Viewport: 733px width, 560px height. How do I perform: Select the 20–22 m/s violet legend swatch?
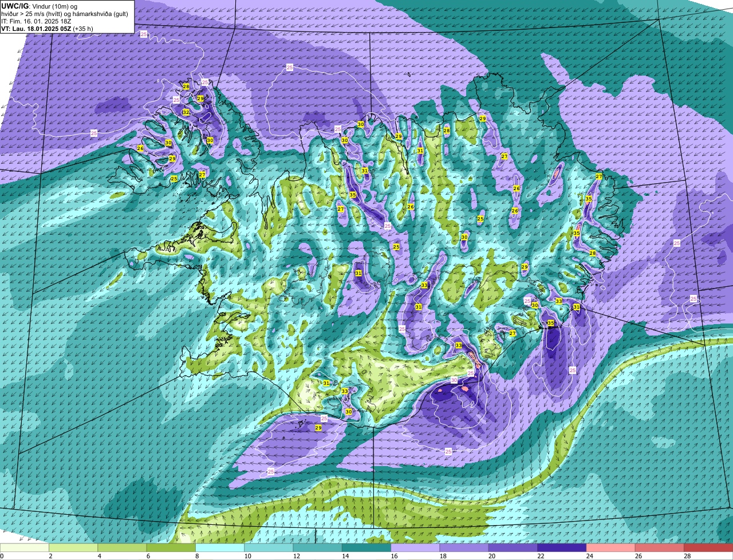(x=513, y=547)
